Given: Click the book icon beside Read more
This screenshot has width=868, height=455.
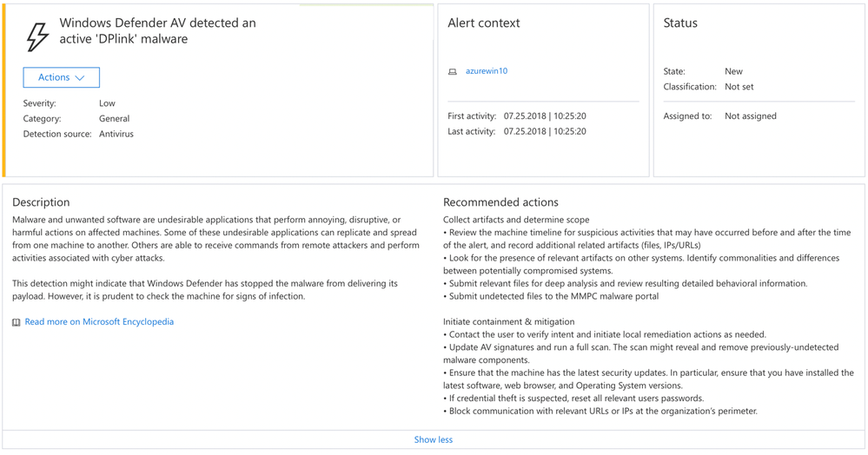Looking at the screenshot, I should click(17, 322).
